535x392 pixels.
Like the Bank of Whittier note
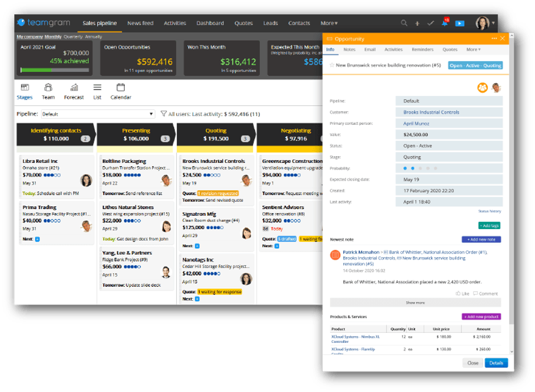[463, 293]
